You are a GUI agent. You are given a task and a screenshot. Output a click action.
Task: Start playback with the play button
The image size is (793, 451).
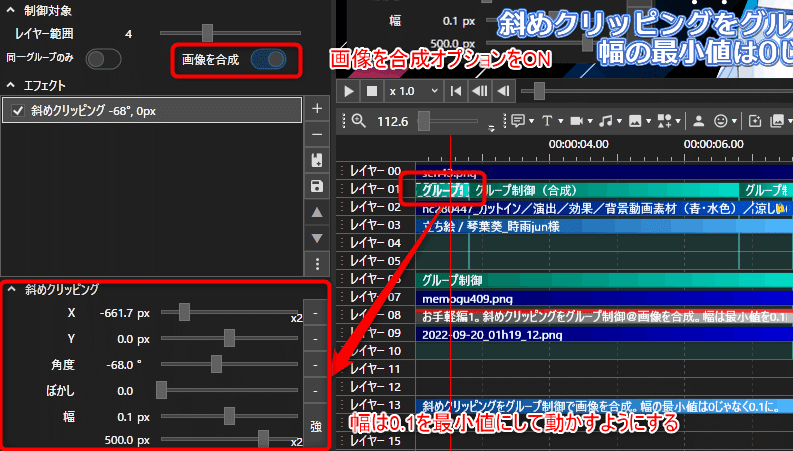[x=348, y=92]
